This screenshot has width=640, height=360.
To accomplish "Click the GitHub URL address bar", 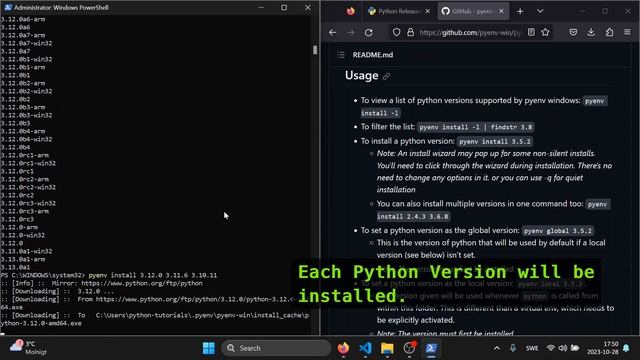I will [470, 32].
